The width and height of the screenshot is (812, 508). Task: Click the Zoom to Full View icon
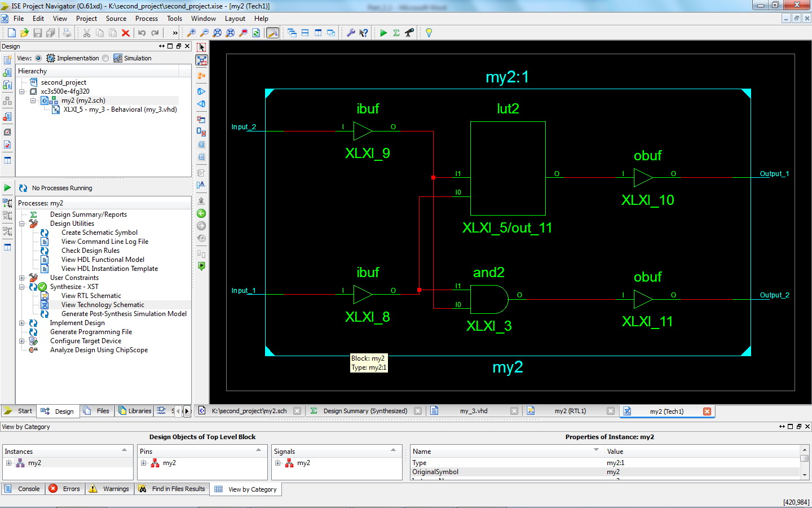[217, 33]
